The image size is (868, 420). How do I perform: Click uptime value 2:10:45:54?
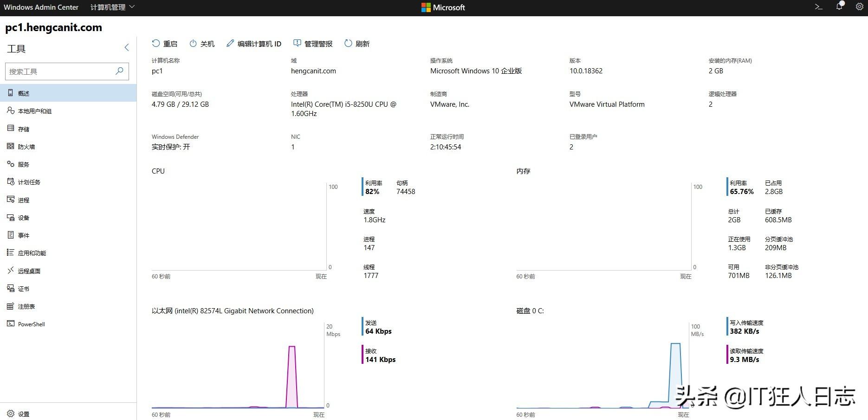(446, 147)
